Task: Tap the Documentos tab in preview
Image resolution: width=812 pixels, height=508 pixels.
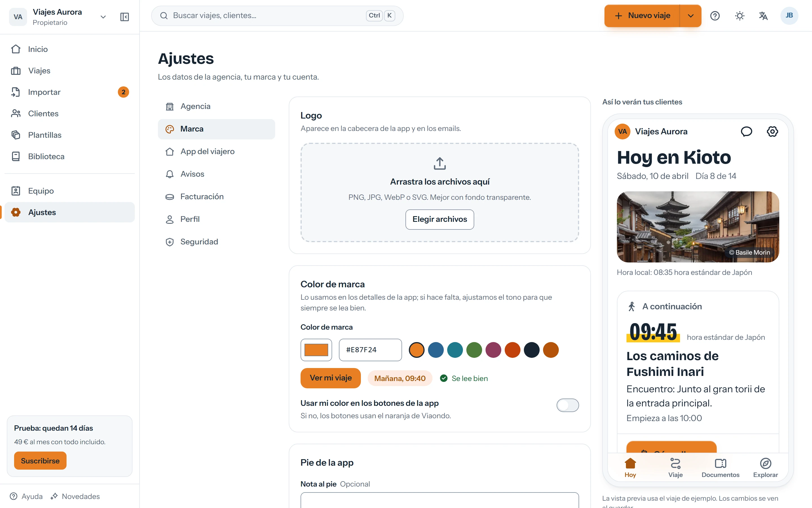Action: pos(720,468)
